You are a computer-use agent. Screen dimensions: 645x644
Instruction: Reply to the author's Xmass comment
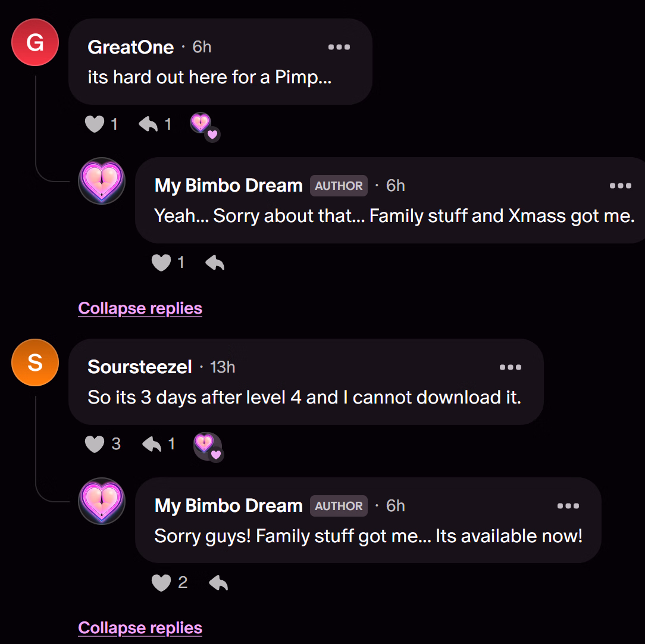[x=215, y=262]
